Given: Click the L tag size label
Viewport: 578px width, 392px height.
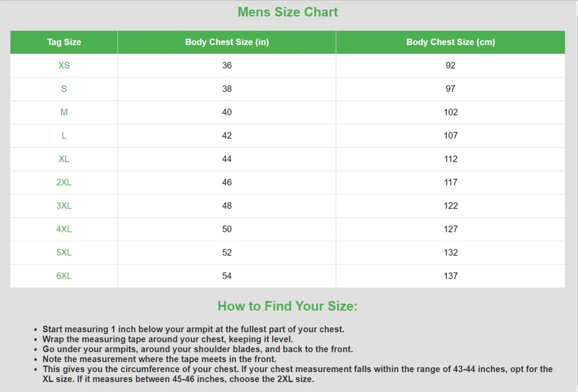Looking at the screenshot, I should coord(64,135).
